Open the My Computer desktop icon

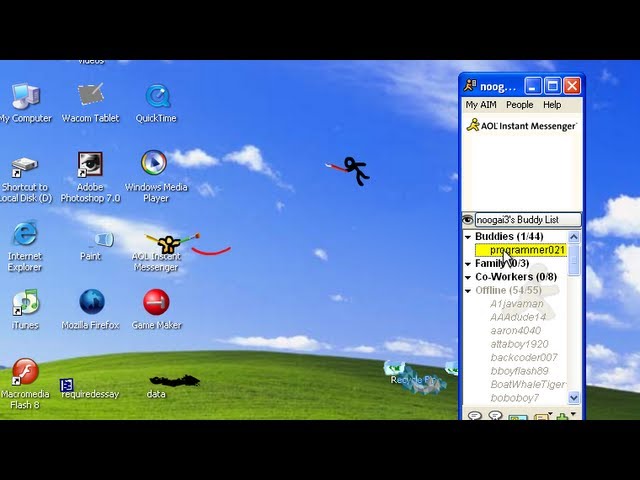pyautogui.click(x=25, y=97)
